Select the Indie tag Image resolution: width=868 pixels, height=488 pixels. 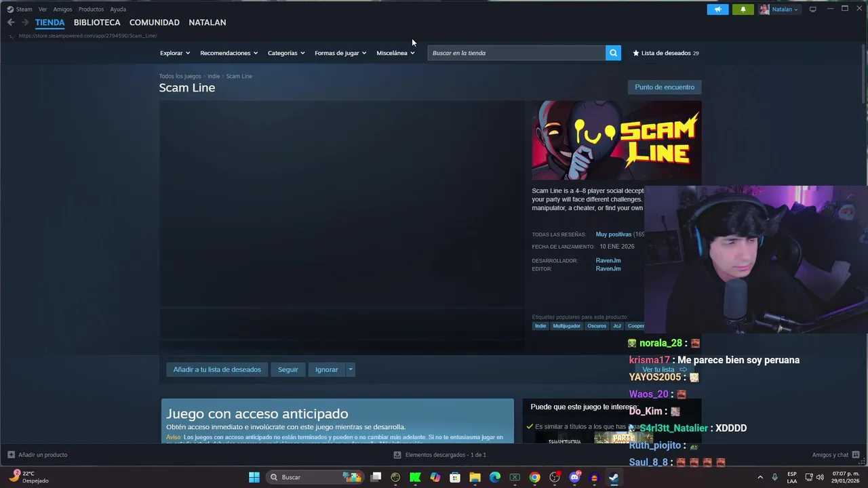point(540,326)
